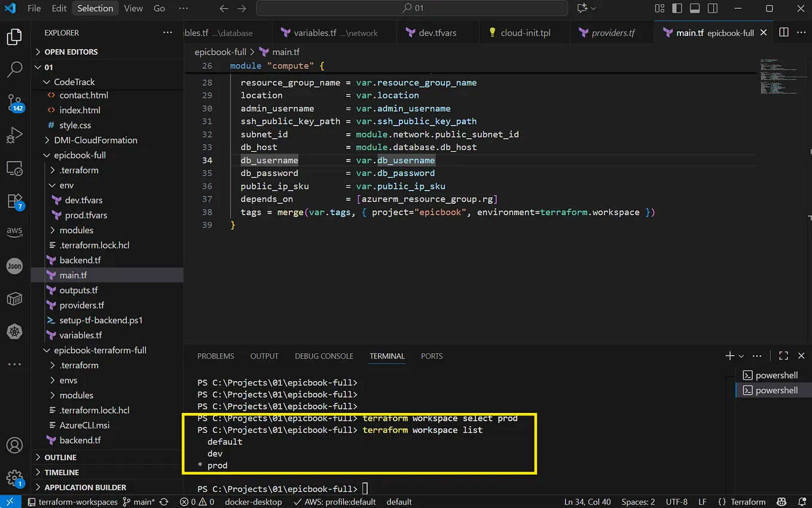Split the editor using the top-right icon
Image resolution: width=812 pixels, height=508 pixels.
(784, 32)
